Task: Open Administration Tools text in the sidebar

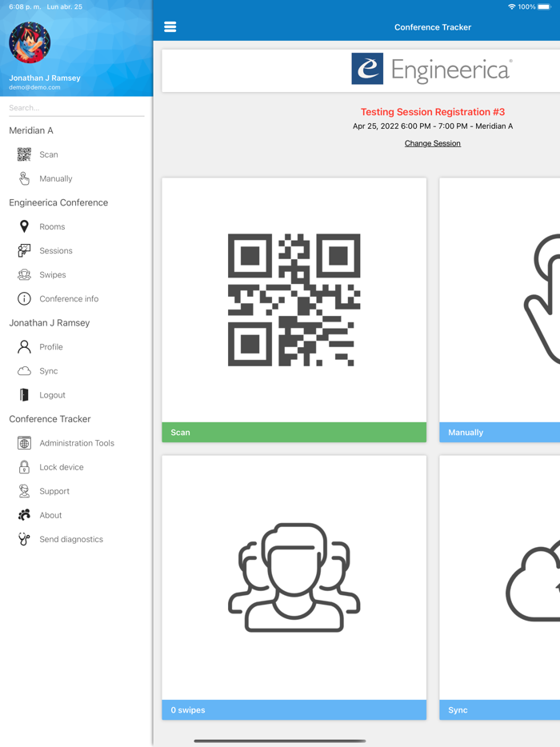Action: click(77, 443)
